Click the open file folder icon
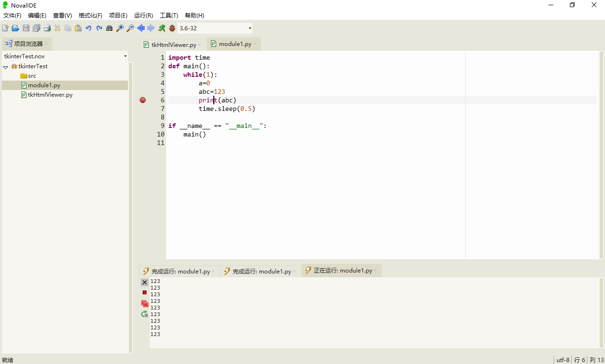Screen dimensions: 605x364 click(16, 28)
